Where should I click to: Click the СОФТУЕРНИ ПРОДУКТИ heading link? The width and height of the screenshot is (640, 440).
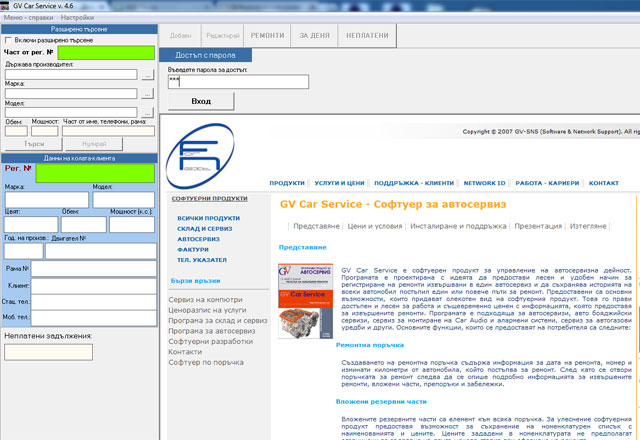(209, 198)
